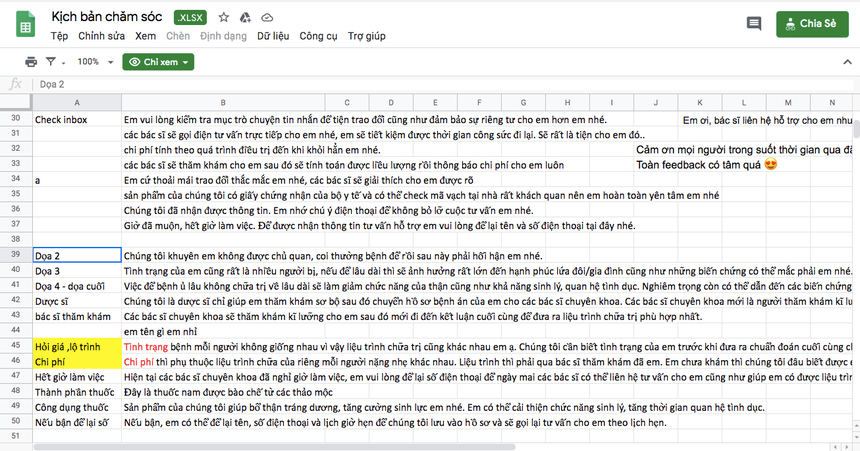
Task: Open the Chỉ xem view mode dropdown
Action: point(158,62)
